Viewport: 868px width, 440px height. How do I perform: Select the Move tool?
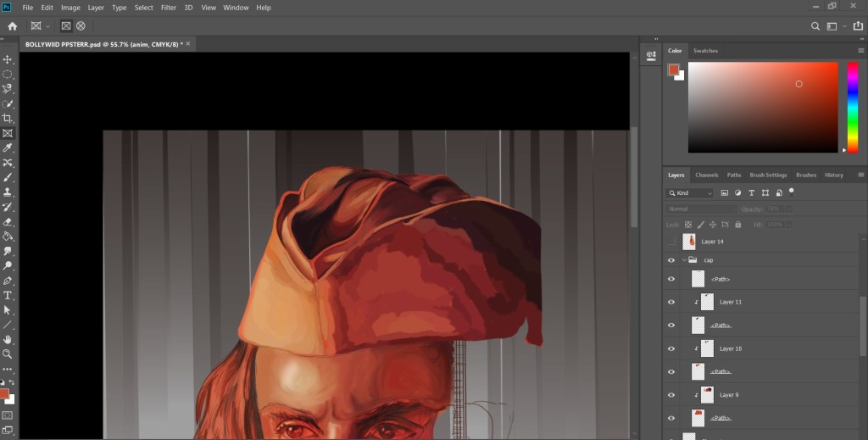pyautogui.click(x=8, y=59)
